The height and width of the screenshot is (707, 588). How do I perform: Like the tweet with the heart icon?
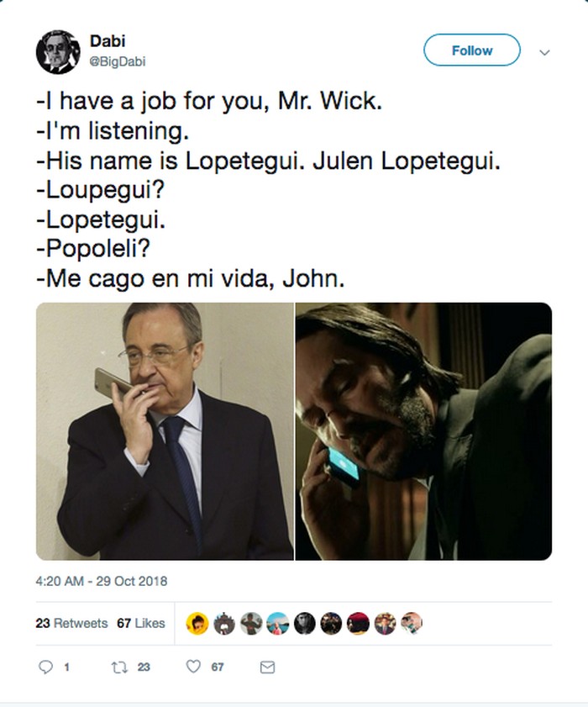(194, 667)
